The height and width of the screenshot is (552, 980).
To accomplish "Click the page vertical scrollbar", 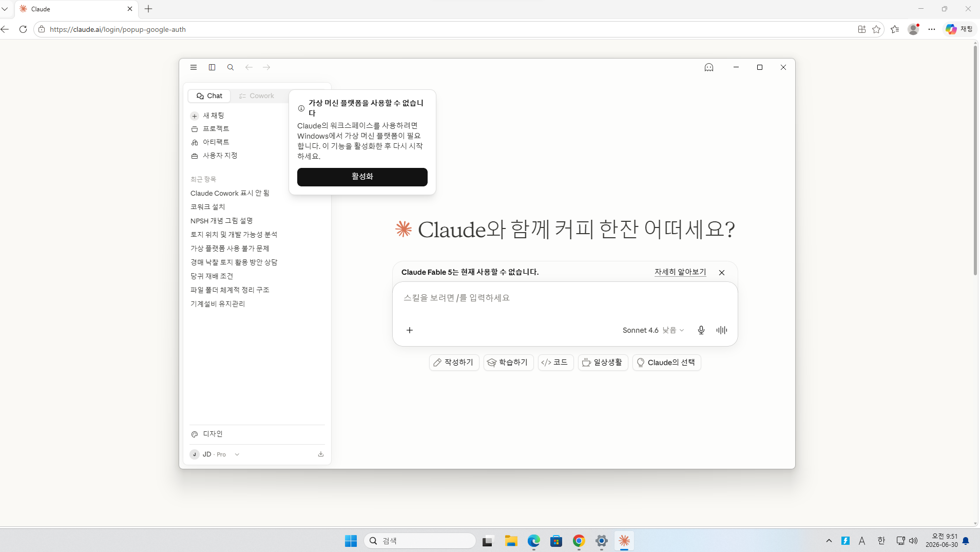I will click(975, 160).
